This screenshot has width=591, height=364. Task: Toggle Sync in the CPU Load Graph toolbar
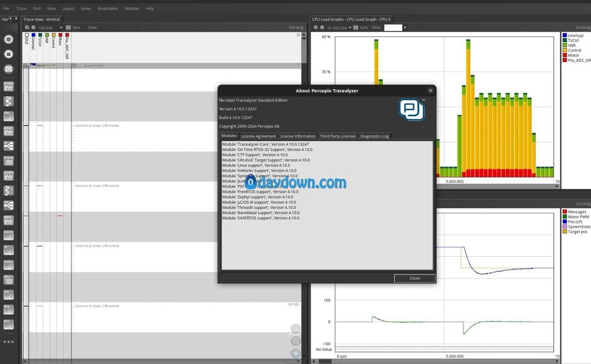point(361,28)
